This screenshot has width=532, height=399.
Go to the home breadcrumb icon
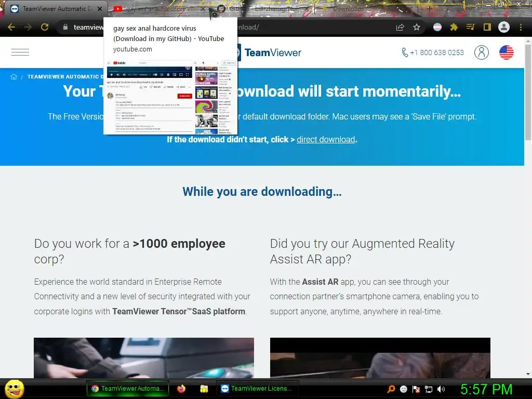coord(14,77)
